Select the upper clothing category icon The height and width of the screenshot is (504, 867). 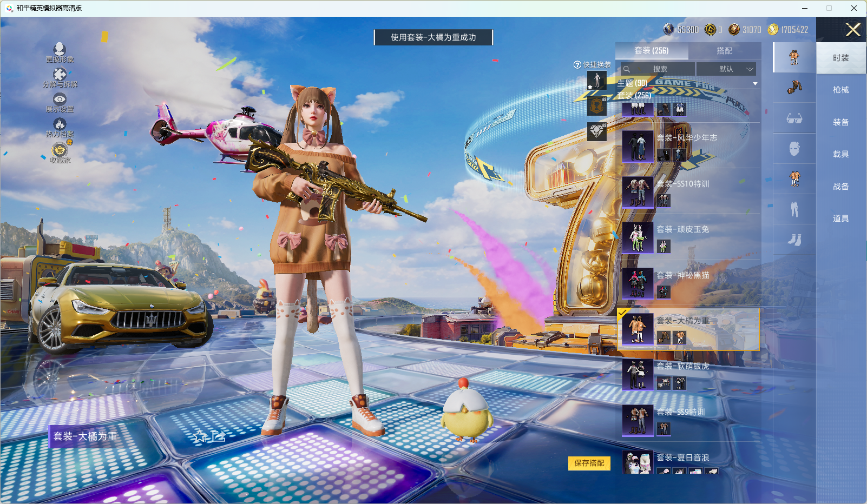coord(794,179)
